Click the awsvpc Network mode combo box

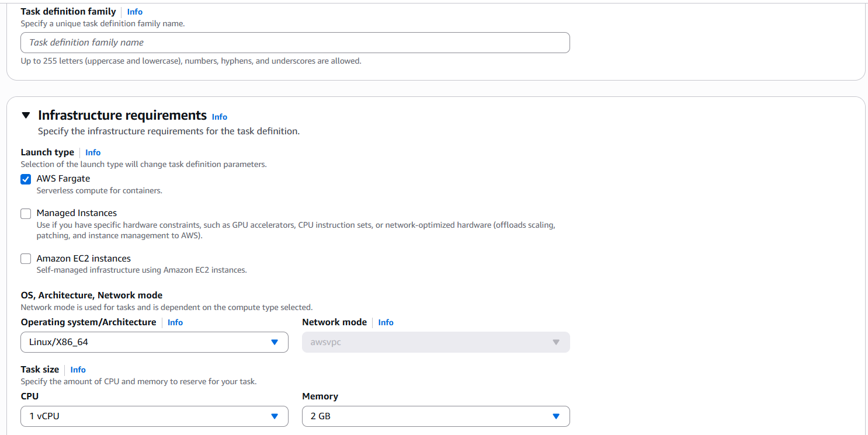(x=436, y=342)
